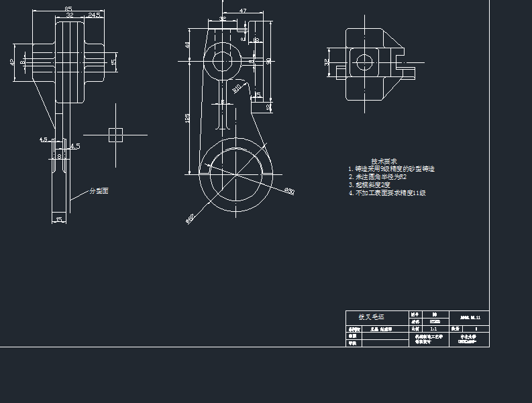Click the 分型面 parting surface label

[99, 191]
